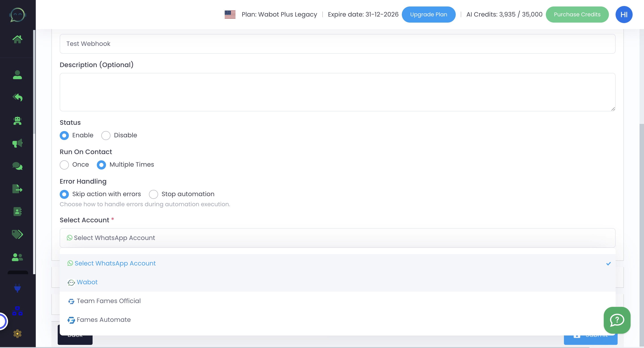
Task: Choose the Wabot account option
Action: point(87,282)
